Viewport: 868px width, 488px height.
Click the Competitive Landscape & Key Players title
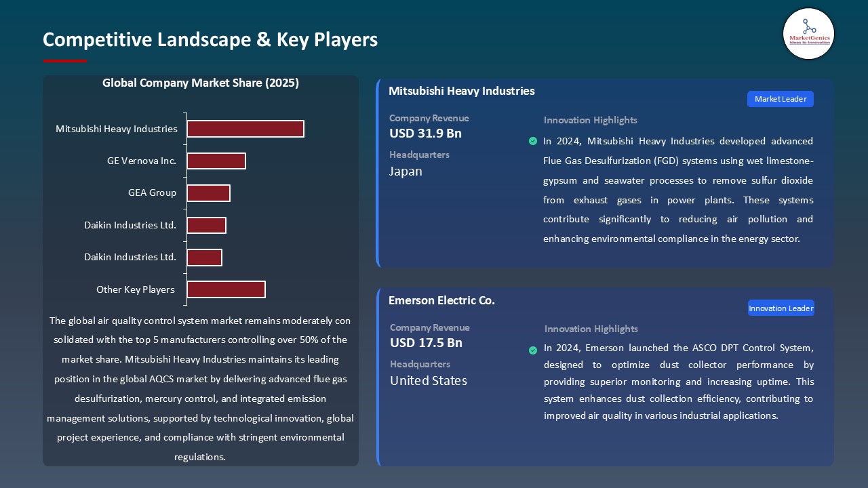pos(210,40)
